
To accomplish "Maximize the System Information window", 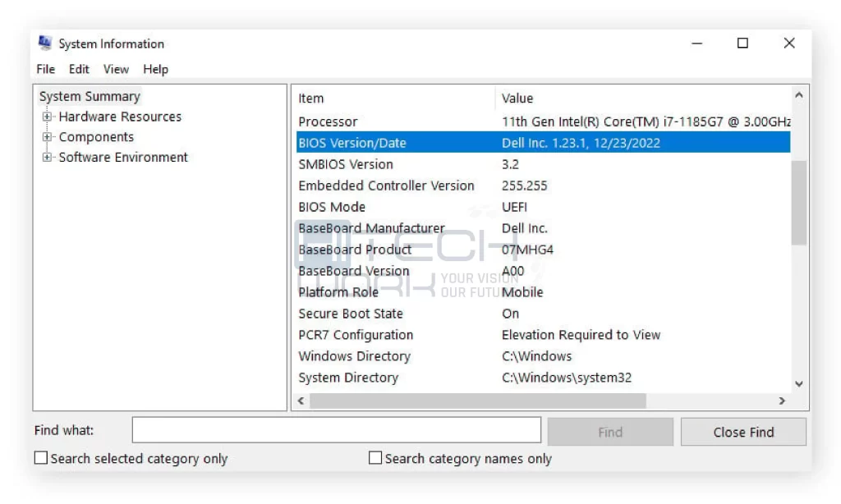I will click(742, 43).
